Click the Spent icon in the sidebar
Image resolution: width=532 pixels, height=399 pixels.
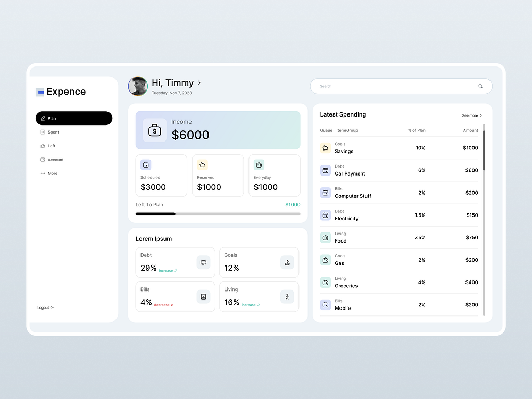(42, 132)
